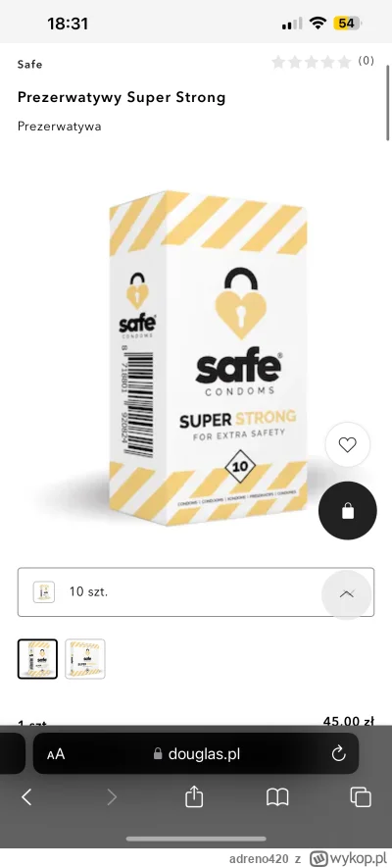Open the star rating reviews (0)
Viewport: 392px width, 868px height.
(x=322, y=62)
